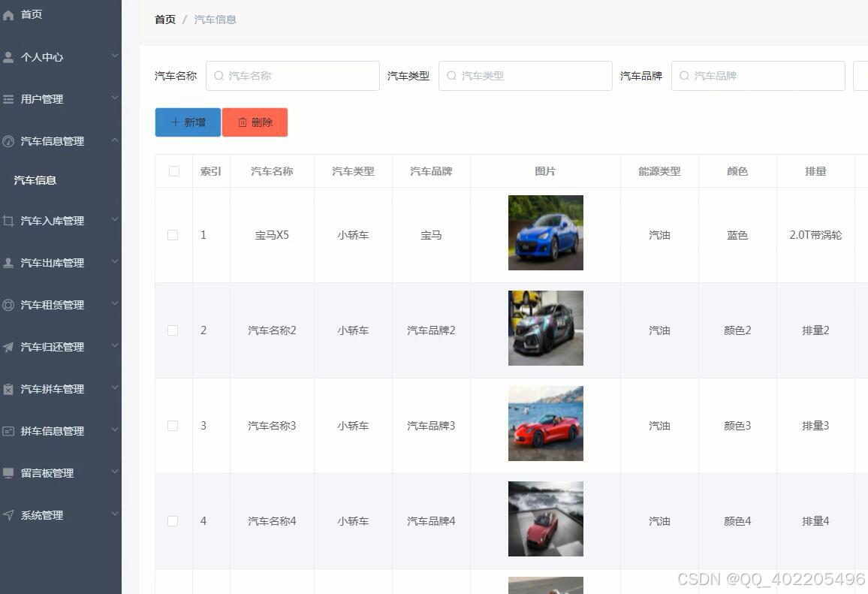Click the 宝马X5 name cell
The width and height of the screenshot is (868, 594).
(272, 235)
